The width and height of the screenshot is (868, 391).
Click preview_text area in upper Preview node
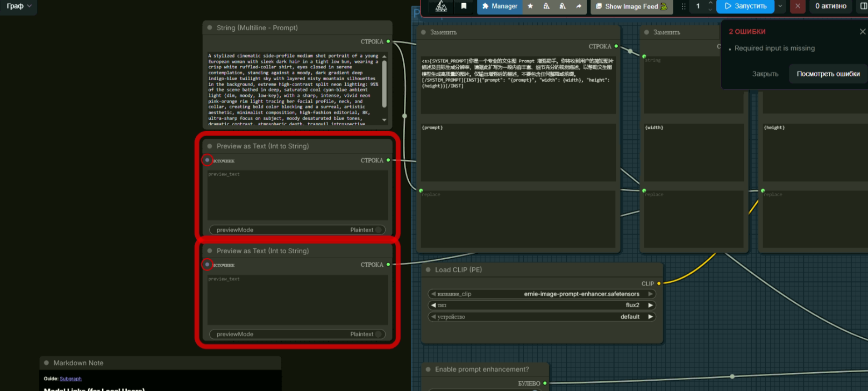[x=297, y=195]
